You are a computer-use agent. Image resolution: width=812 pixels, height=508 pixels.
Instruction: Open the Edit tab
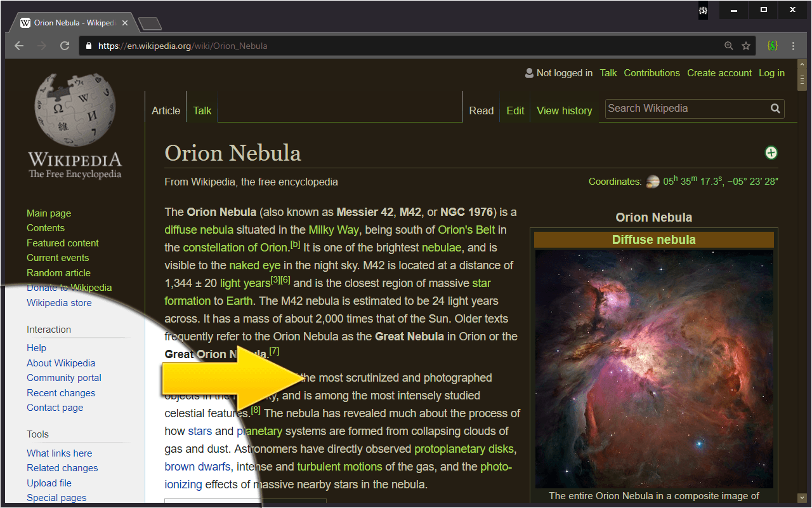tap(515, 110)
